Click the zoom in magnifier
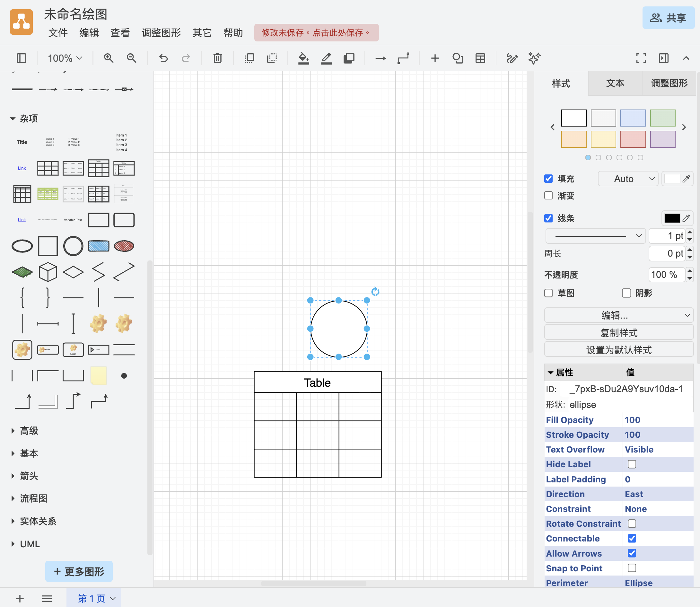Viewport: 700px width, 607px height. [x=108, y=58]
